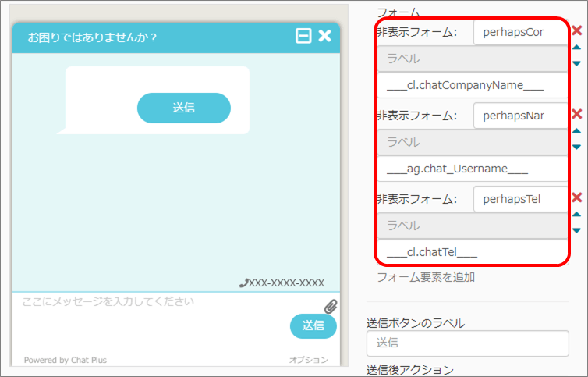
Task: Click the Powered by Chat Plus link
Action: tap(66, 360)
